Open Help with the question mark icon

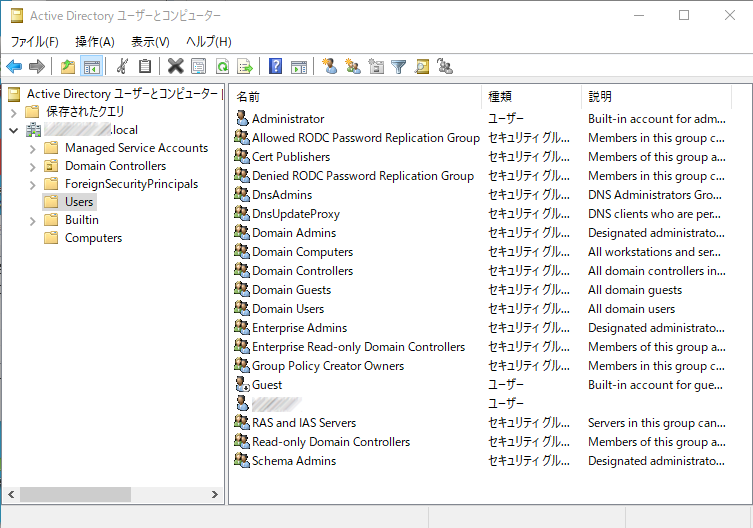point(276,66)
